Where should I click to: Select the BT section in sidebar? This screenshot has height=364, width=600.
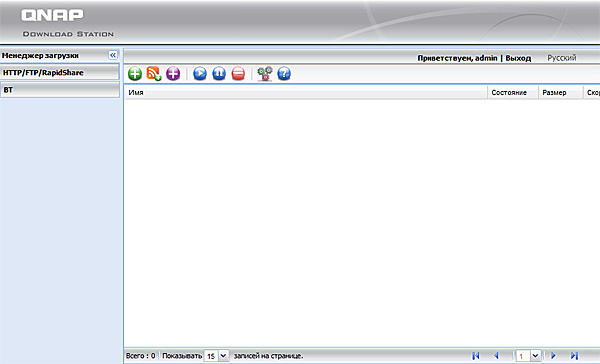click(x=60, y=90)
